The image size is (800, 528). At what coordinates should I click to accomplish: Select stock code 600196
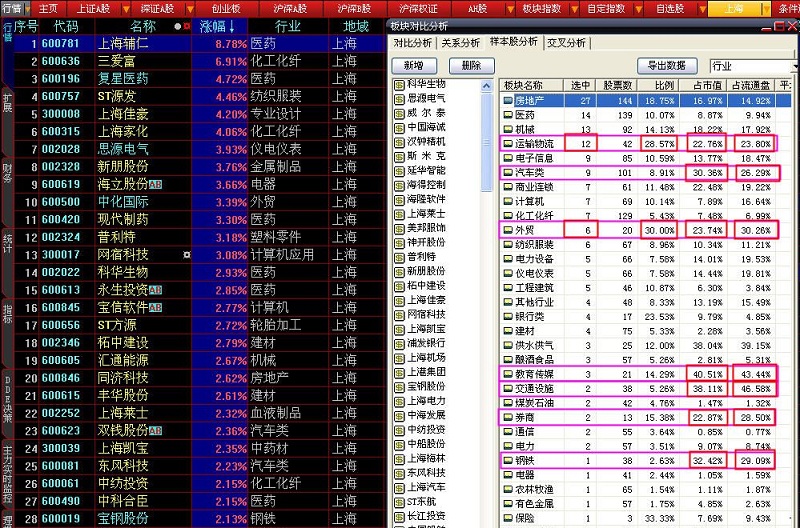point(61,79)
